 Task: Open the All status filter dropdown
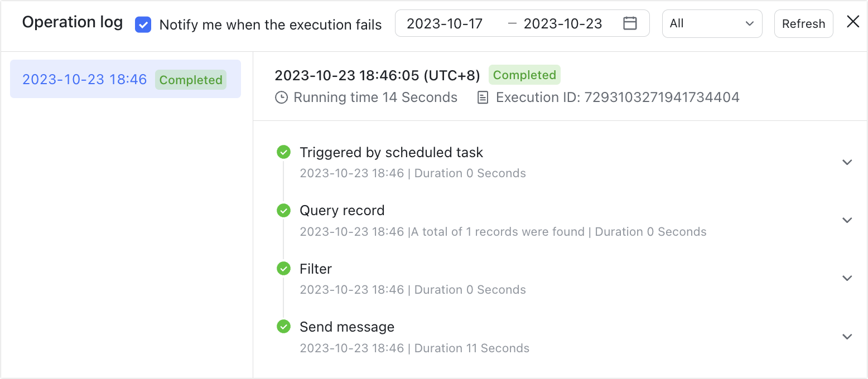tap(712, 23)
